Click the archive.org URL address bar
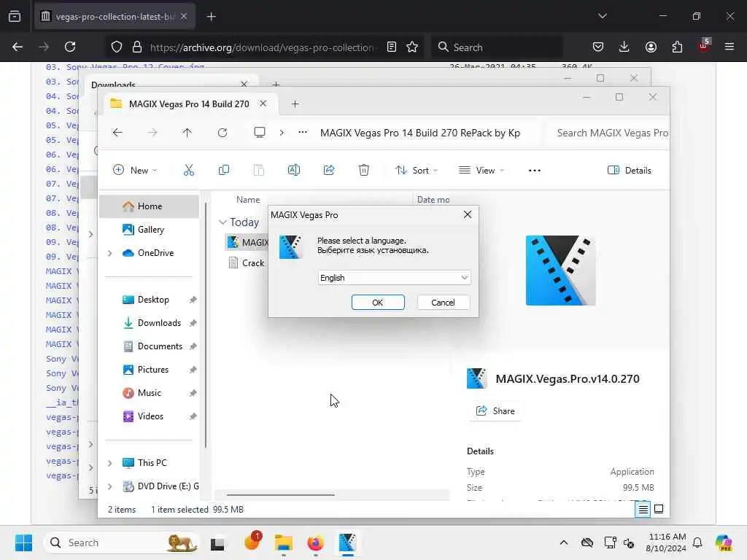This screenshot has height=560, width=747. click(x=262, y=47)
